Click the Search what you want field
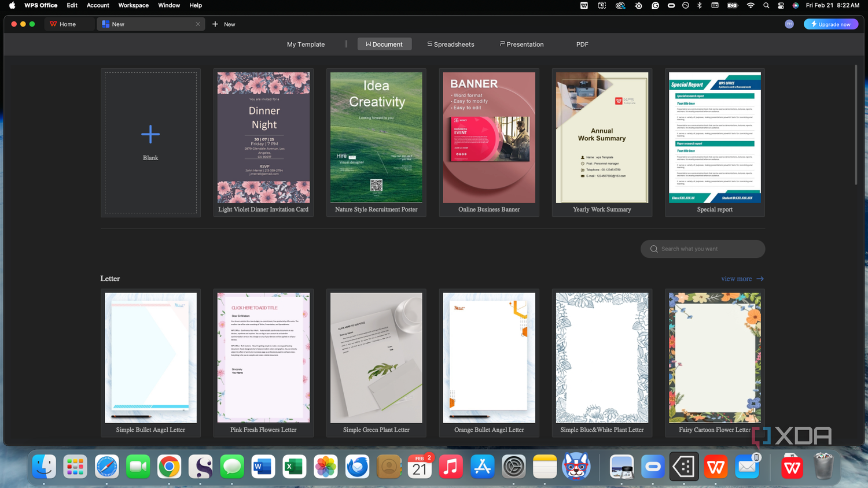This screenshot has height=488, width=868. (x=703, y=249)
